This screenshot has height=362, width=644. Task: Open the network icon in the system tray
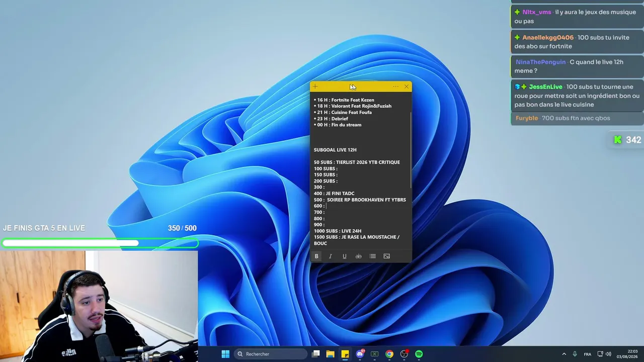600,354
